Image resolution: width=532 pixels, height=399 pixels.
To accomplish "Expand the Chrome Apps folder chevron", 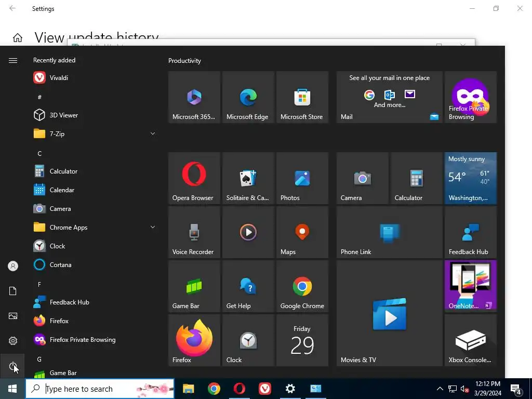I will click(x=153, y=227).
